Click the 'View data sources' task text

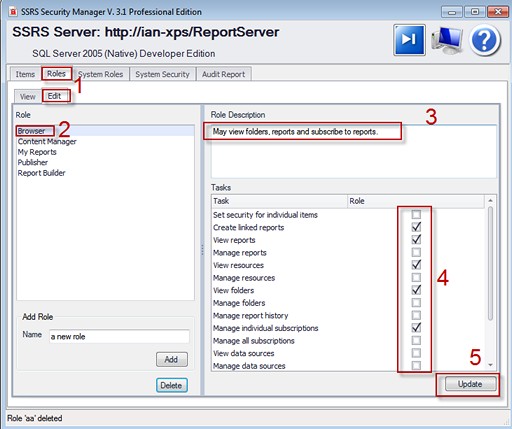coord(244,353)
